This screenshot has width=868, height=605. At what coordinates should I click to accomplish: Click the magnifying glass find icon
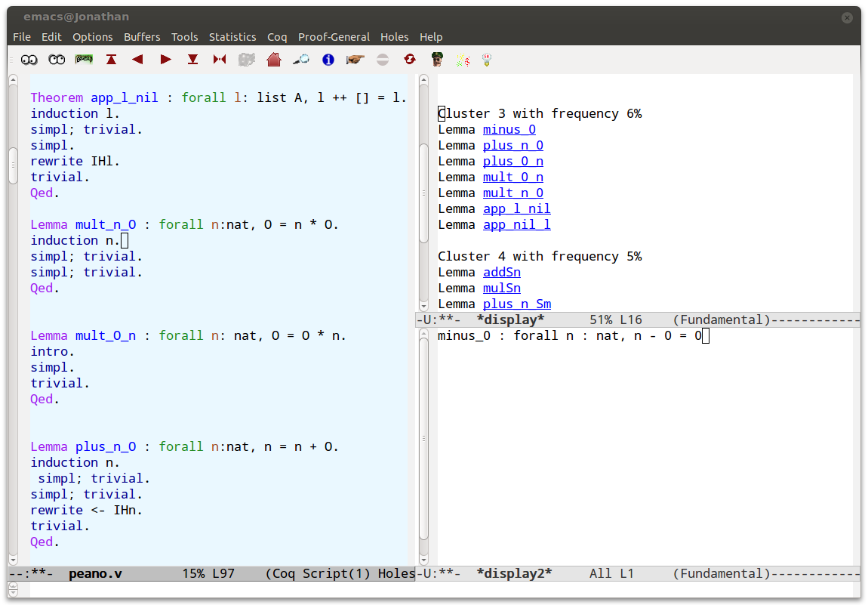(301, 59)
